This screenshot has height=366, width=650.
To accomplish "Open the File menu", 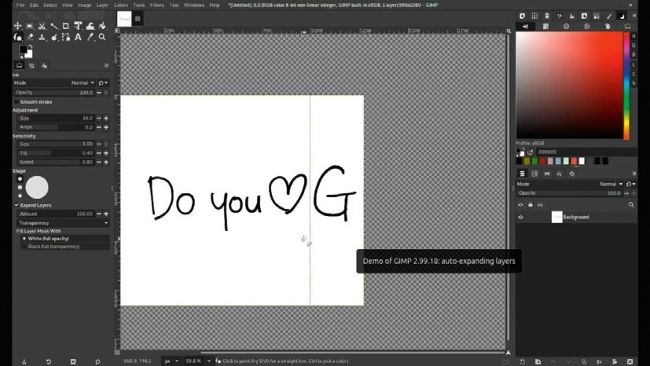I will tap(20, 5).
